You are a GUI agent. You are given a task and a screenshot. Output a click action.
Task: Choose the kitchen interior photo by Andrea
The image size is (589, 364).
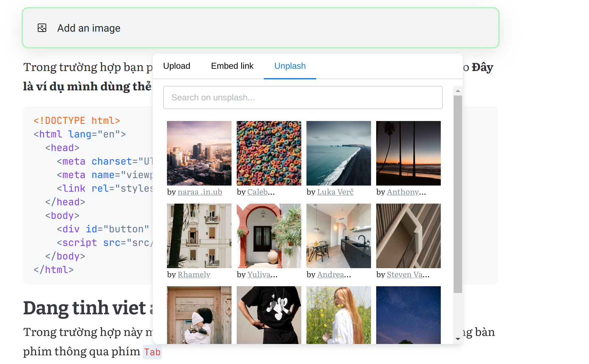pyautogui.click(x=339, y=236)
